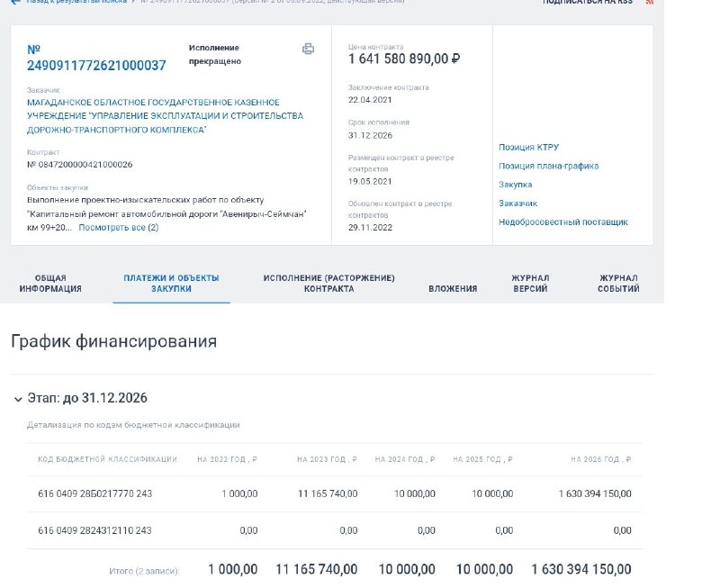Click the 'На 2022 год, ₽' column header
This screenshot has height=588, width=720.
[228, 459]
